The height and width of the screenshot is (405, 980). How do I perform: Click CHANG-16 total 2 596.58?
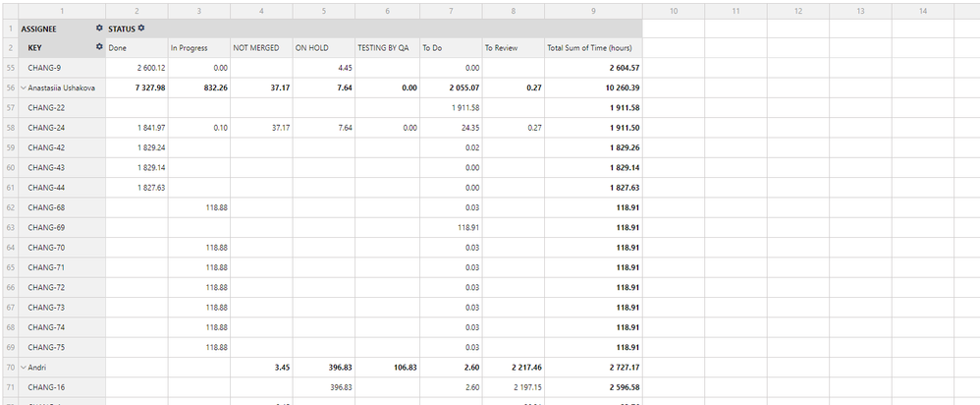(x=625, y=387)
